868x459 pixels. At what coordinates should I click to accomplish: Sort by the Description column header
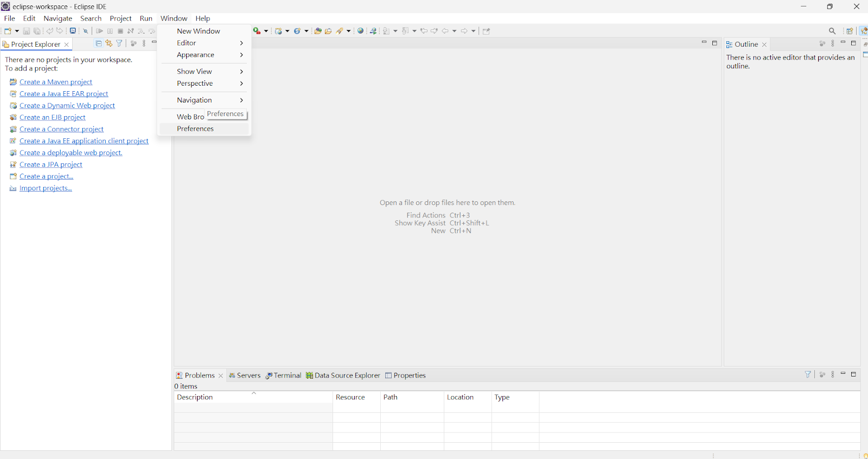[x=253, y=397]
